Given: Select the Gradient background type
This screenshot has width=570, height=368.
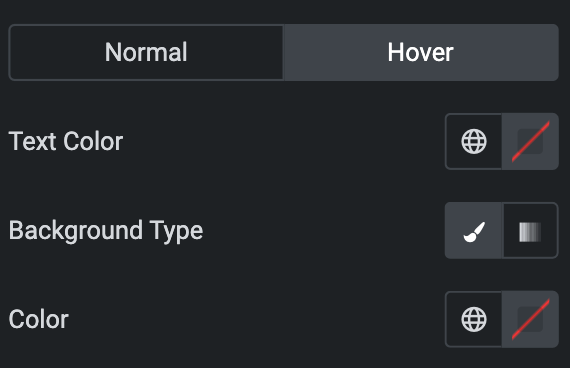Looking at the screenshot, I should (530, 231).
